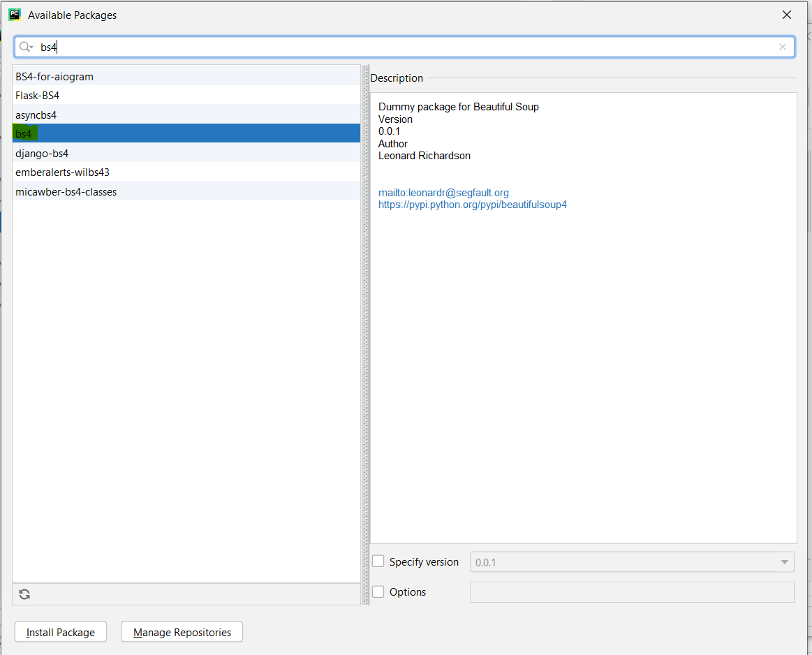The width and height of the screenshot is (812, 655).
Task: Click the leonardr@segfault.org mailto link
Action: pyautogui.click(x=443, y=192)
